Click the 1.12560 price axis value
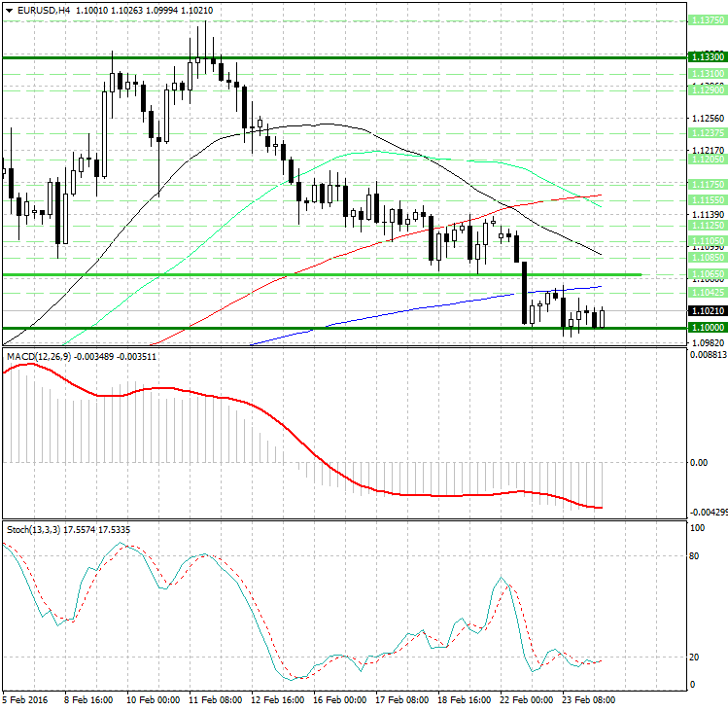 click(708, 119)
